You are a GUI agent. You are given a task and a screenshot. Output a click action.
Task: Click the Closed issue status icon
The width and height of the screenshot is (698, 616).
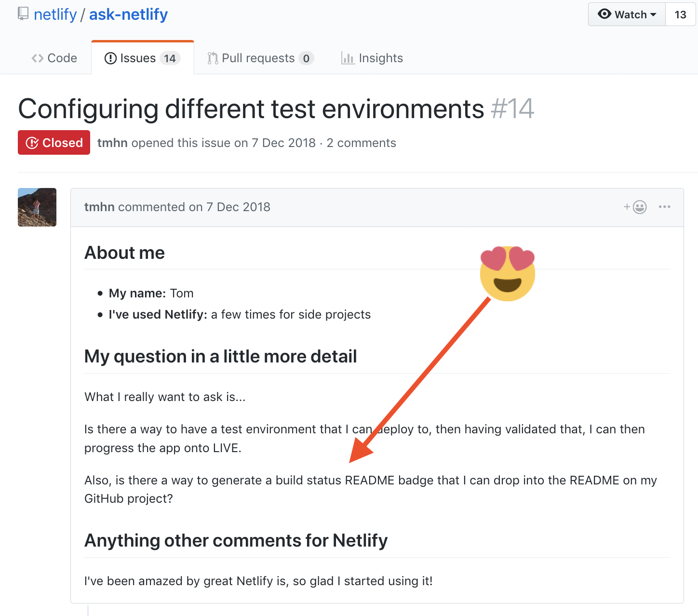[32, 142]
